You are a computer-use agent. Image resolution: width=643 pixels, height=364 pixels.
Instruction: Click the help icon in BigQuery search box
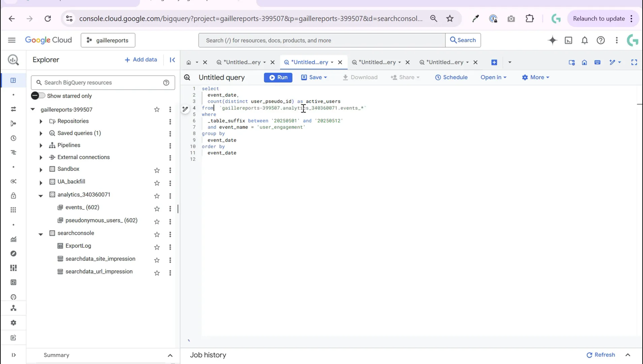166,83
